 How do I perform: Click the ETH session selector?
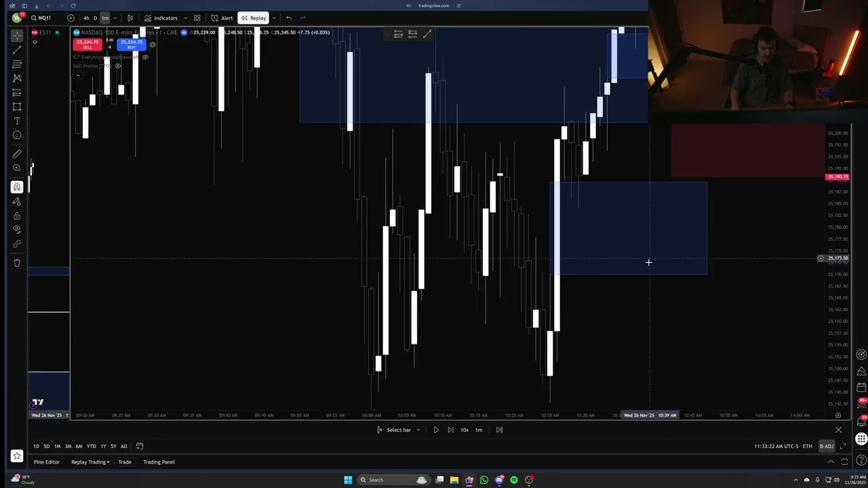tap(808, 446)
